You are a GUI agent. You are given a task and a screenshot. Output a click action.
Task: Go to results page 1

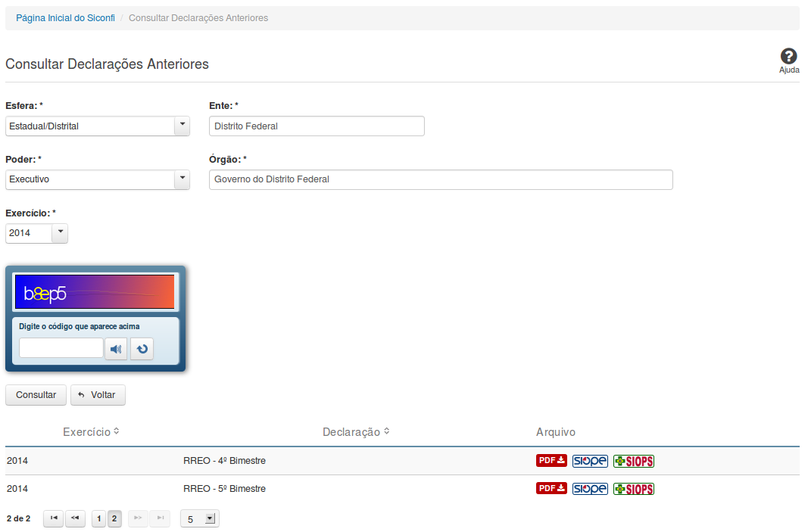(x=98, y=518)
